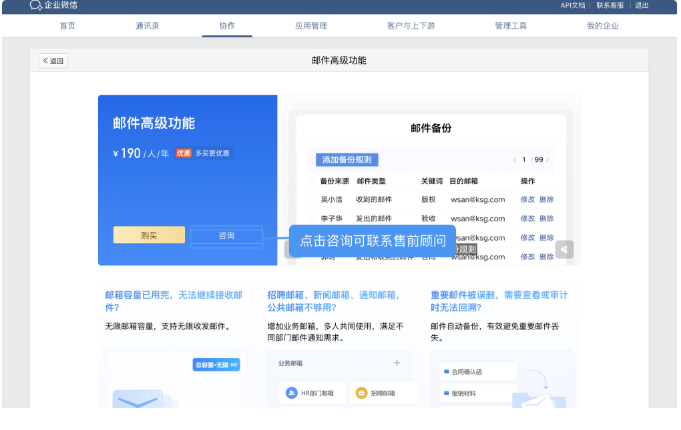Toggle the select-all checkbox in table header
681x430 pixels.
(312, 181)
